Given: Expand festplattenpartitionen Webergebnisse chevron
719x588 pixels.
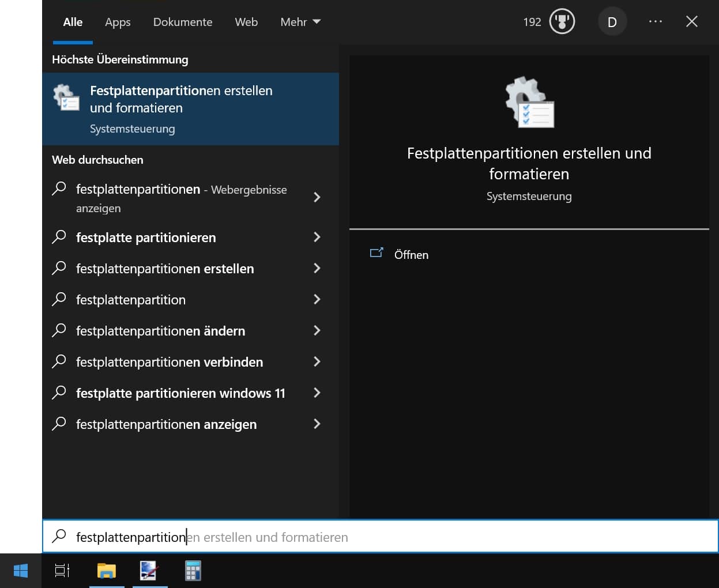Looking at the screenshot, I should pos(317,197).
